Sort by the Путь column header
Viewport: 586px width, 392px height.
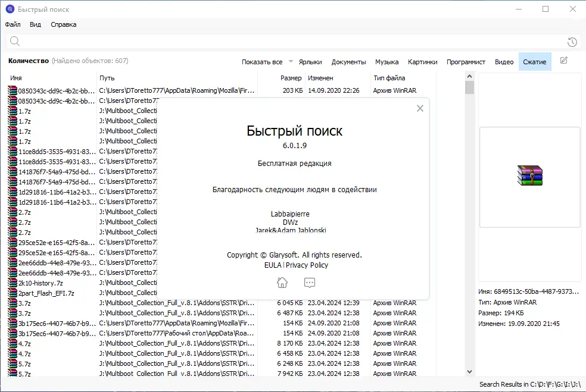tap(107, 78)
